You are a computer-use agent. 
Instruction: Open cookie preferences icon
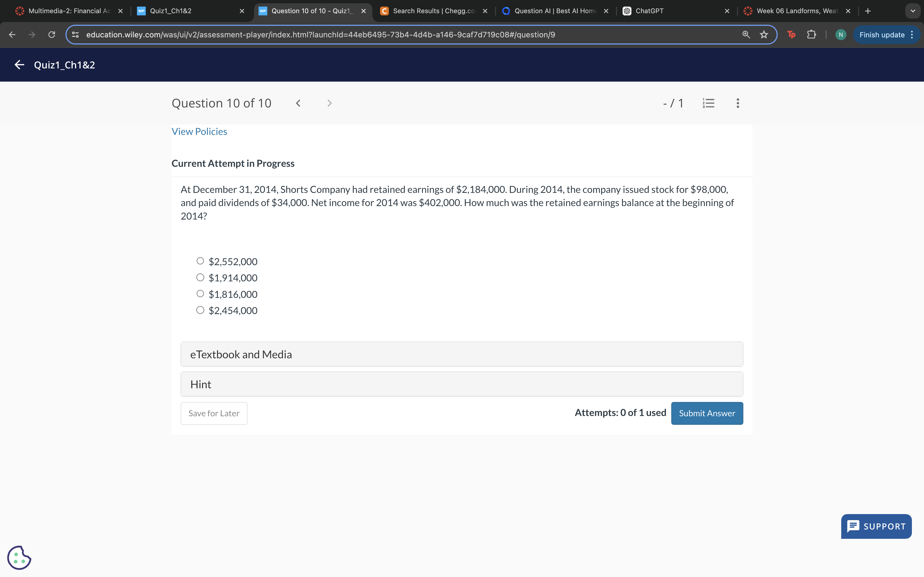click(x=19, y=557)
